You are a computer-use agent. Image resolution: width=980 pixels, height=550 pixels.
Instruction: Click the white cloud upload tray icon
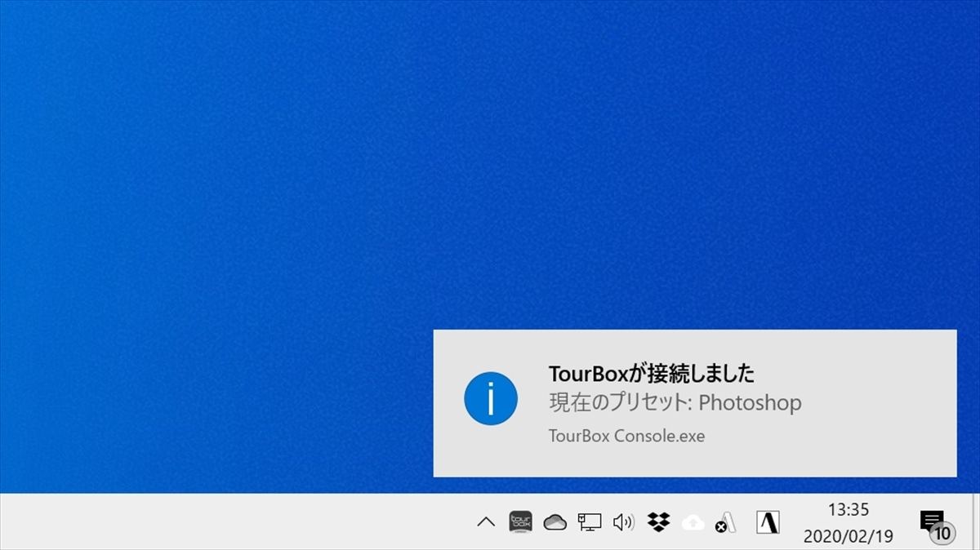[x=693, y=522]
